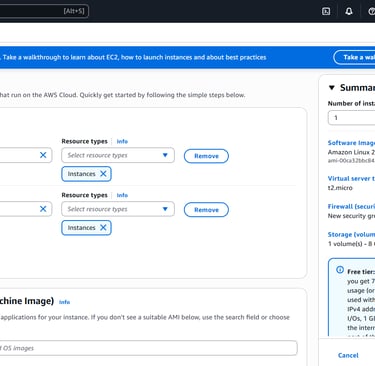Image resolution: width=375 pixels, height=366 pixels.
Task: Click Cancel in the summary panel
Action: point(348,355)
